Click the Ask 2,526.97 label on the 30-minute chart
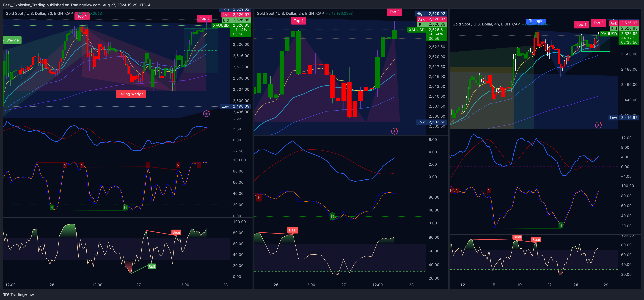The width and height of the screenshot is (644, 300). (x=236, y=15)
